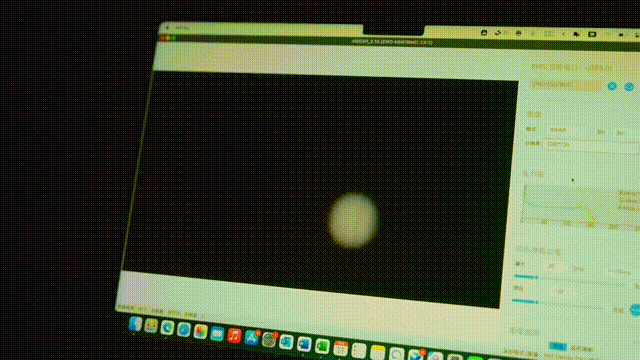
Task: Open the camera selection dropdown
Action: point(565,84)
